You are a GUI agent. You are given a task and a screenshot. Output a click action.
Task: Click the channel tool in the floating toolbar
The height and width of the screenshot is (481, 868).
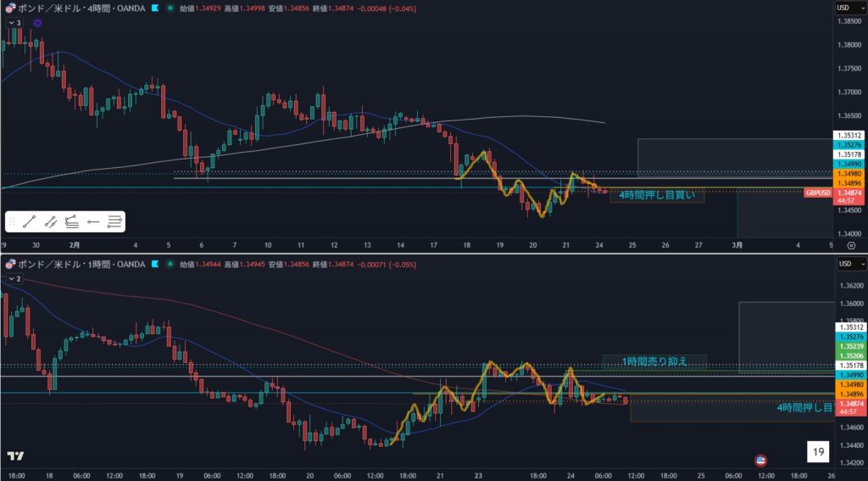point(50,222)
